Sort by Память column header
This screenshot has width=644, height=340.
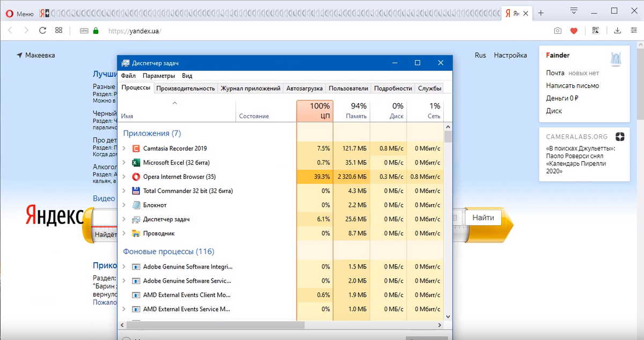(x=352, y=111)
